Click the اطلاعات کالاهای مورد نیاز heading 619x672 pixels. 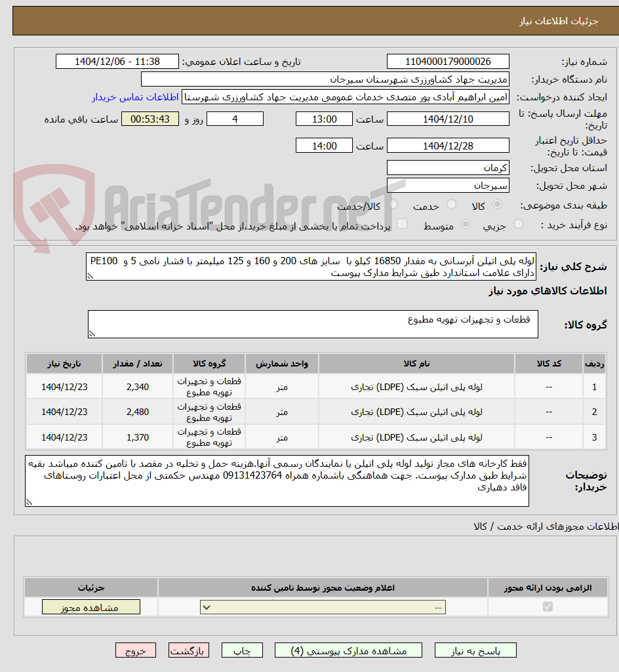548,291
